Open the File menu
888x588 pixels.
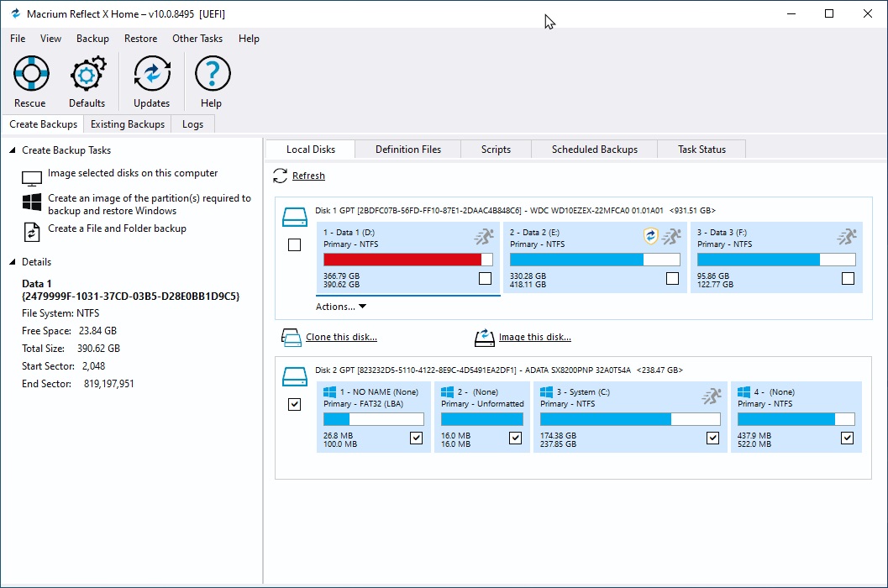18,39
